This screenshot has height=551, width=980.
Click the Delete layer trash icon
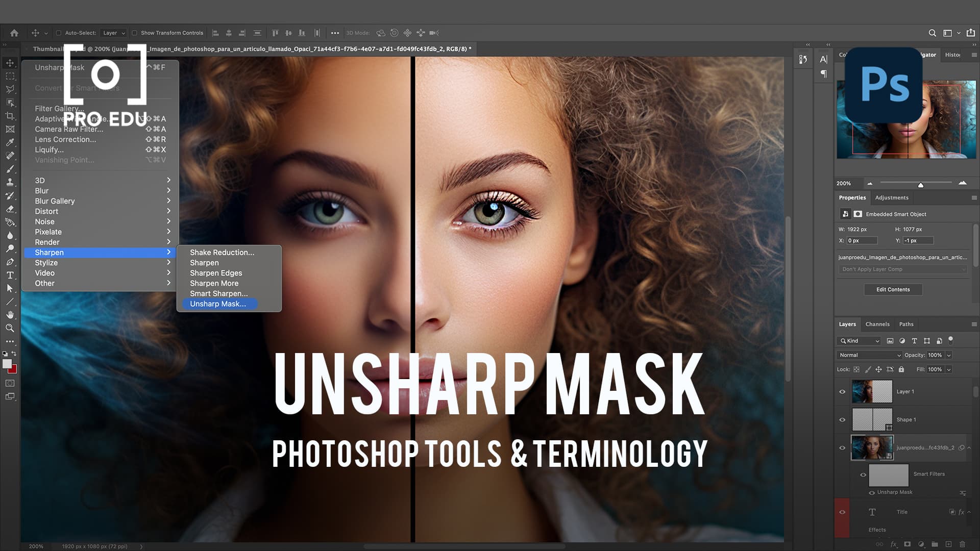963,544
